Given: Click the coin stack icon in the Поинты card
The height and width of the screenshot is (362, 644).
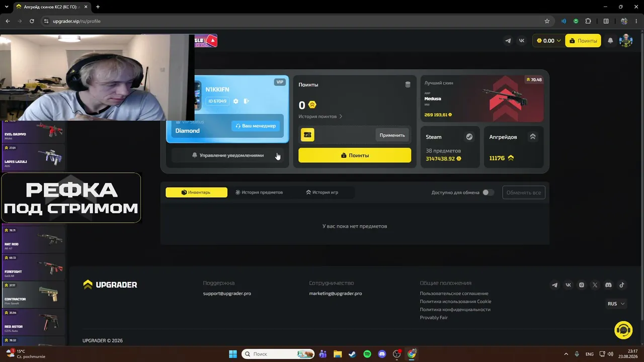Looking at the screenshot, I should [x=408, y=84].
